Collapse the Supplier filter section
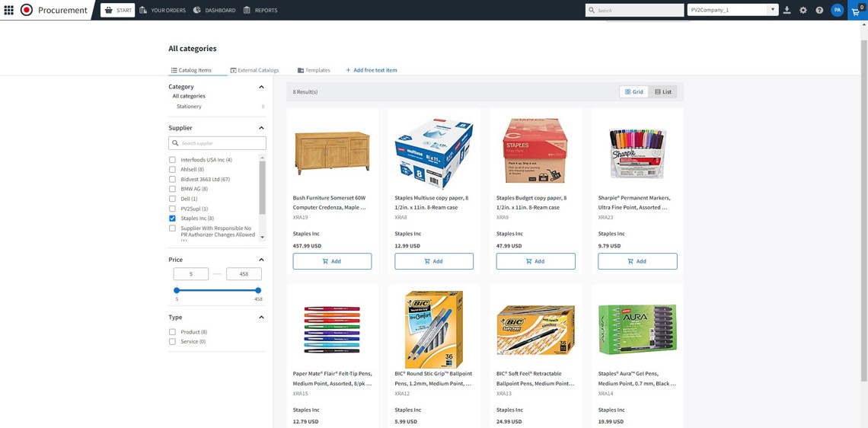868x428 pixels. 261,128
